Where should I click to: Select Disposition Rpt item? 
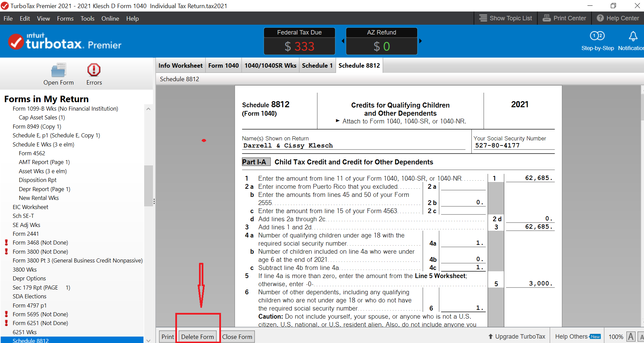coord(38,180)
